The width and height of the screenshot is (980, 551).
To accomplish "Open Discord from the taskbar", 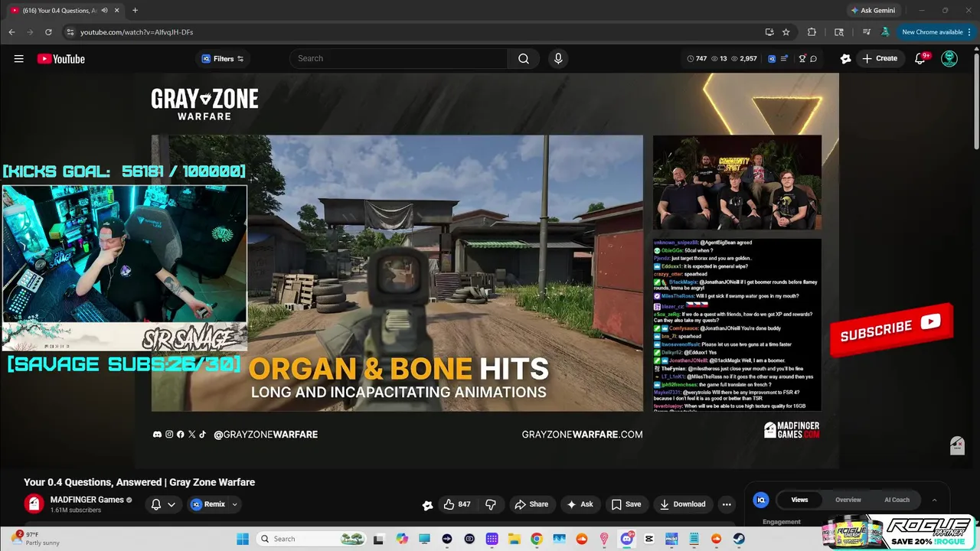I will (x=627, y=539).
